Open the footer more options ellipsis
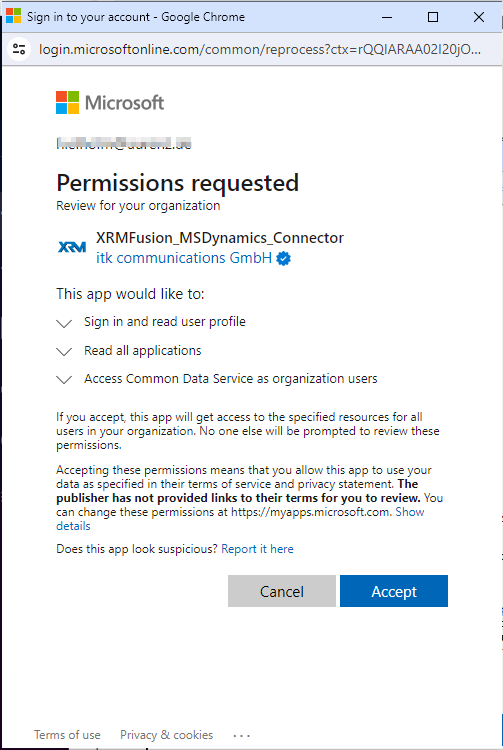Viewport: 503px width, 750px height. click(242, 736)
